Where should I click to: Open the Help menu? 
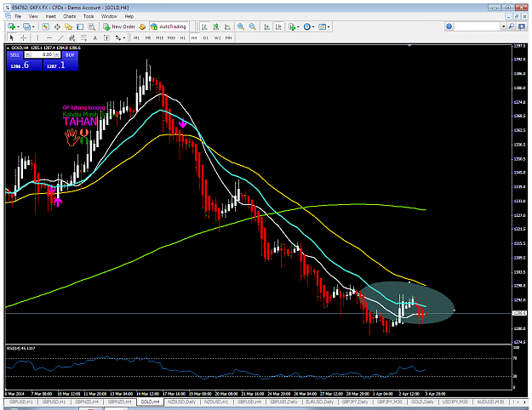pos(129,16)
